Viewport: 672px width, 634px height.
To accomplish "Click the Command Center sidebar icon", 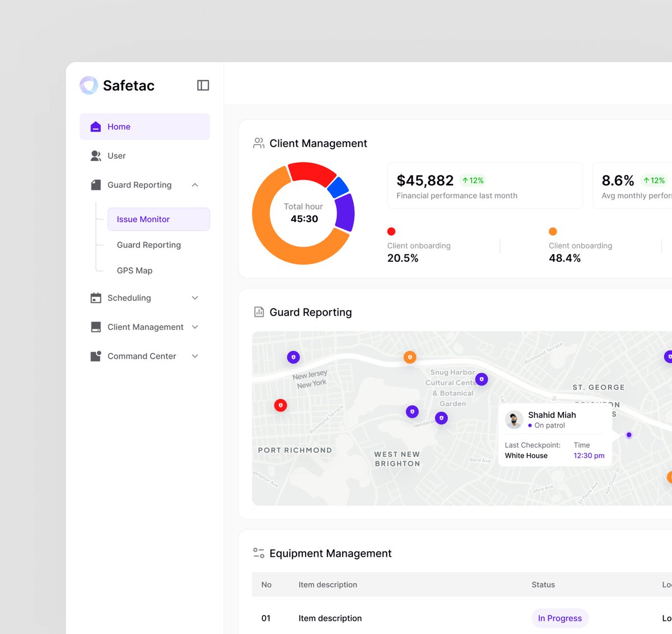I will [x=96, y=356].
